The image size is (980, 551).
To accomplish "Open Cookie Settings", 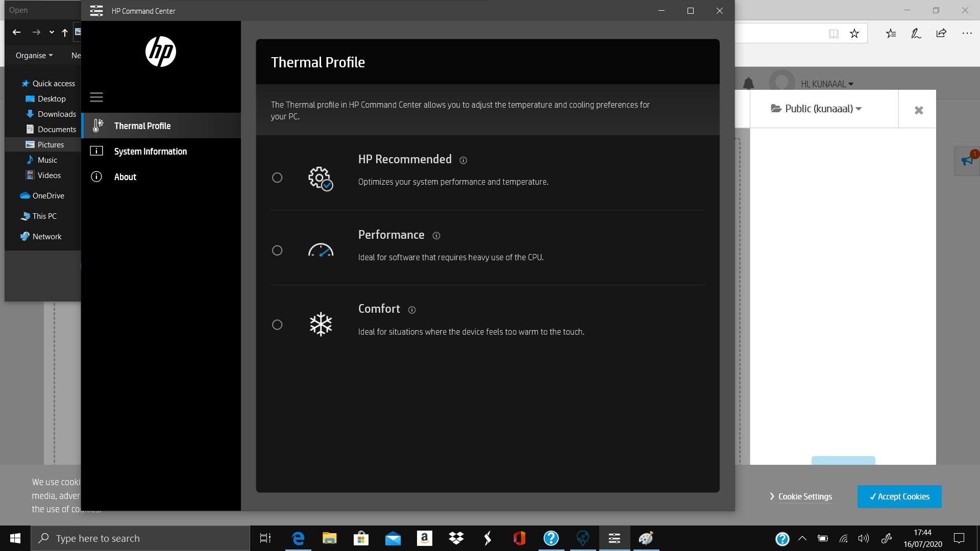I will pyautogui.click(x=804, y=496).
